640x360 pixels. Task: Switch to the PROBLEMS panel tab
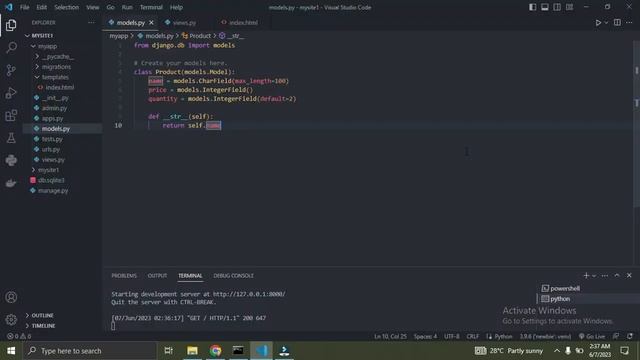(x=124, y=276)
